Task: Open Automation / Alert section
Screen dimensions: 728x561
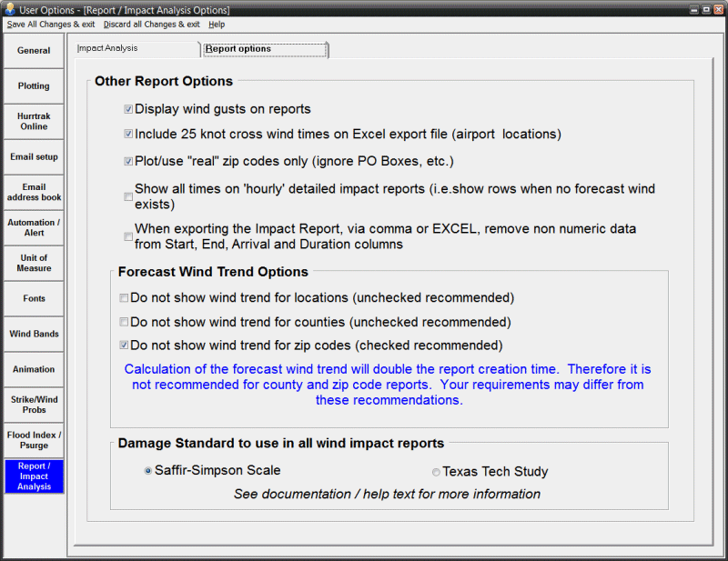Action: 34,227
